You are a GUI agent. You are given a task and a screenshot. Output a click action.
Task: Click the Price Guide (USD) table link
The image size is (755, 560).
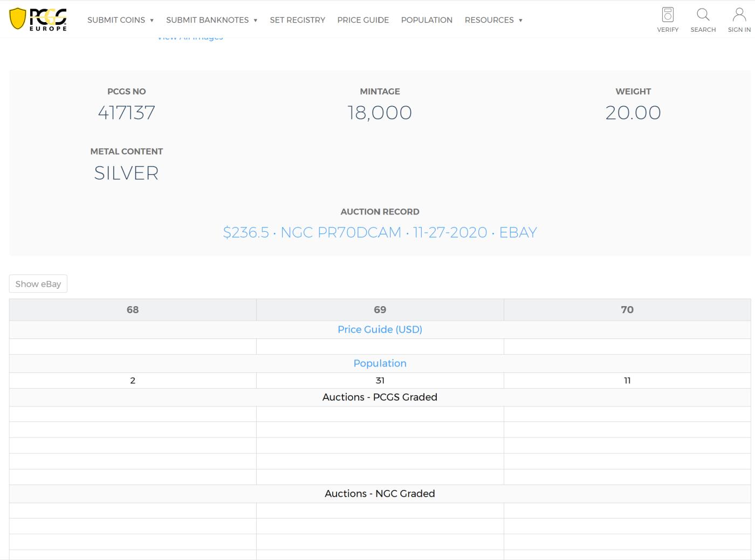click(x=380, y=329)
